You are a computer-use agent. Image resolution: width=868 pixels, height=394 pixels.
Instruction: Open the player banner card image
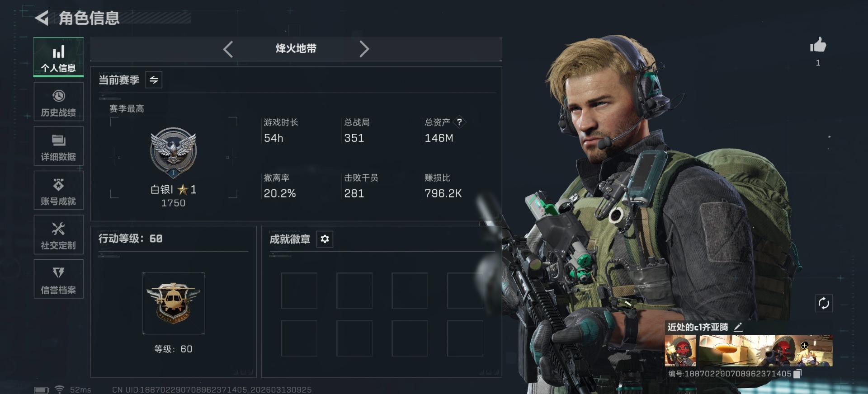pyautogui.click(x=749, y=351)
